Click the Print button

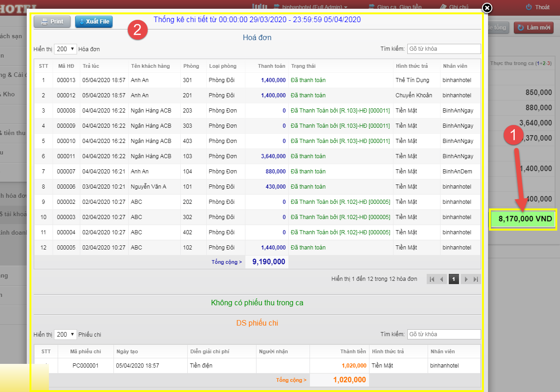pos(52,22)
